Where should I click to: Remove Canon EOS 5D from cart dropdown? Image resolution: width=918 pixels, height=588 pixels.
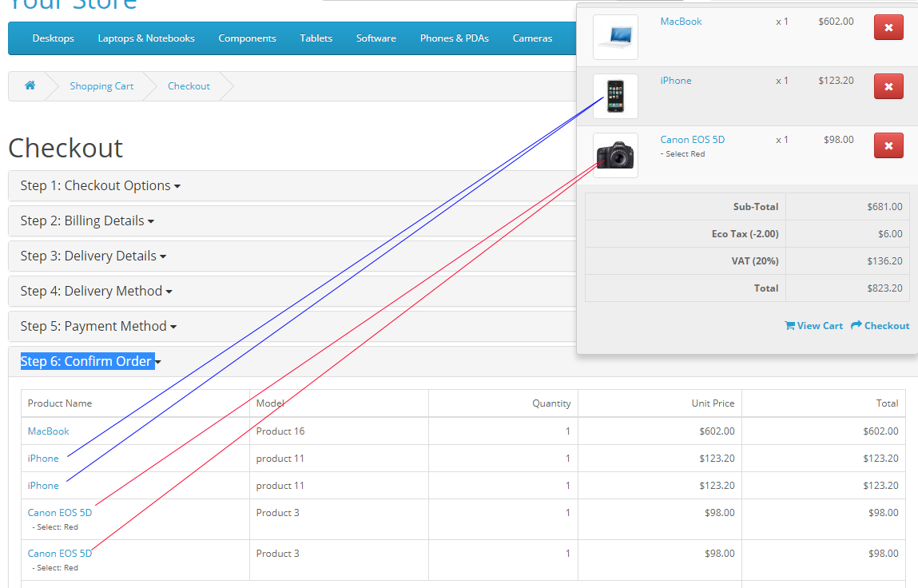[x=888, y=146]
